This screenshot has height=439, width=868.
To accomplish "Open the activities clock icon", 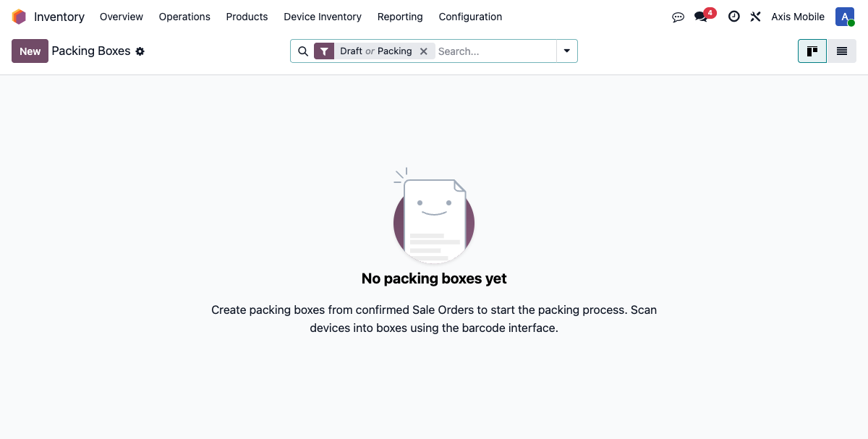I will 733,17.
